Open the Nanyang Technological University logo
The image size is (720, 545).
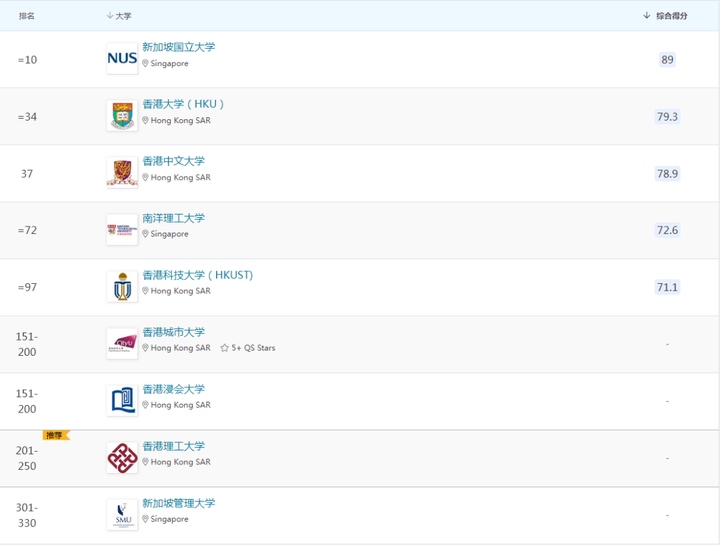click(x=122, y=230)
